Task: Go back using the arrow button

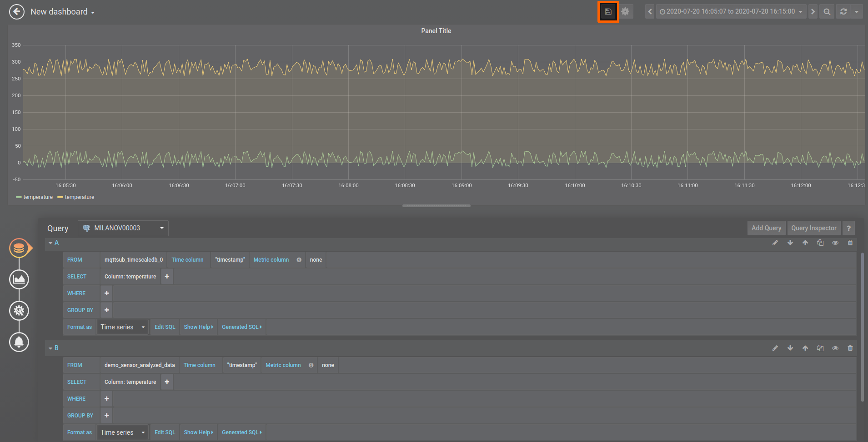Action: pos(17,12)
